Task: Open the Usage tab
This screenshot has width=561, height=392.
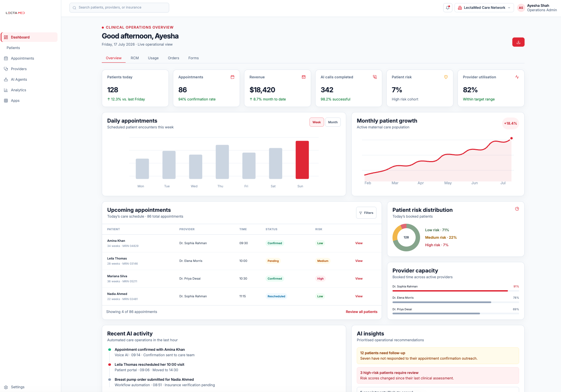Action: point(153,58)
